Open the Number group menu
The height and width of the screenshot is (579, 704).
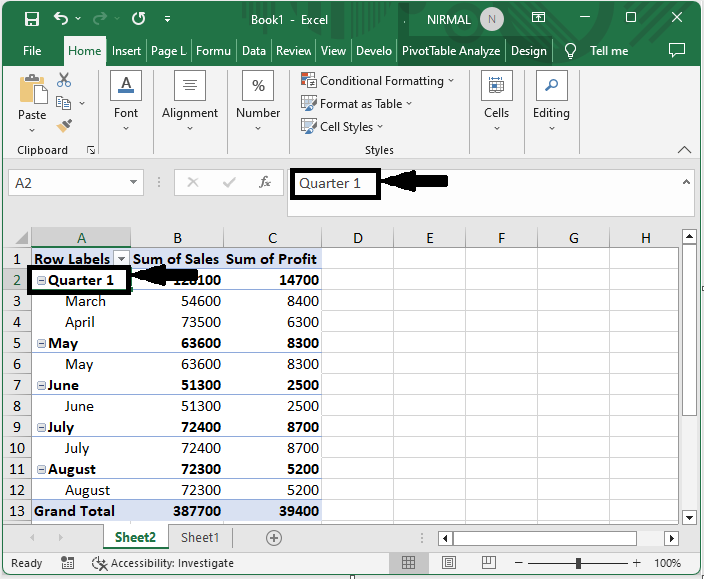pos(258,101)
